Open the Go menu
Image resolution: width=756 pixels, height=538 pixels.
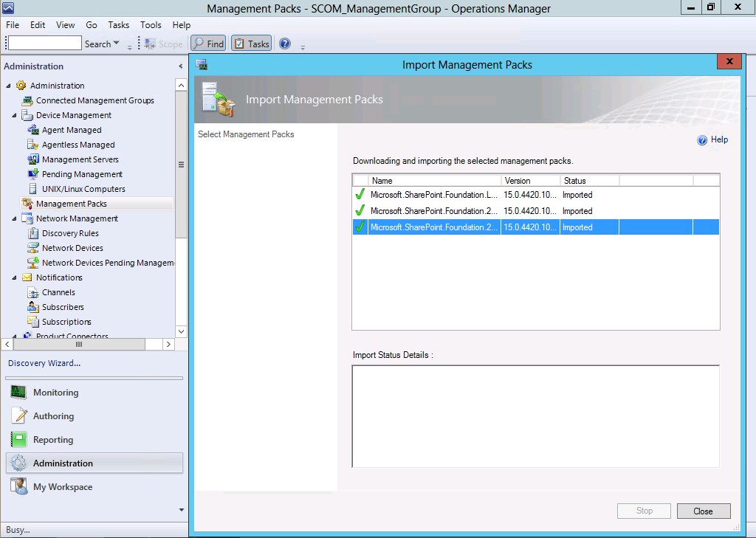tap(91, 25)
